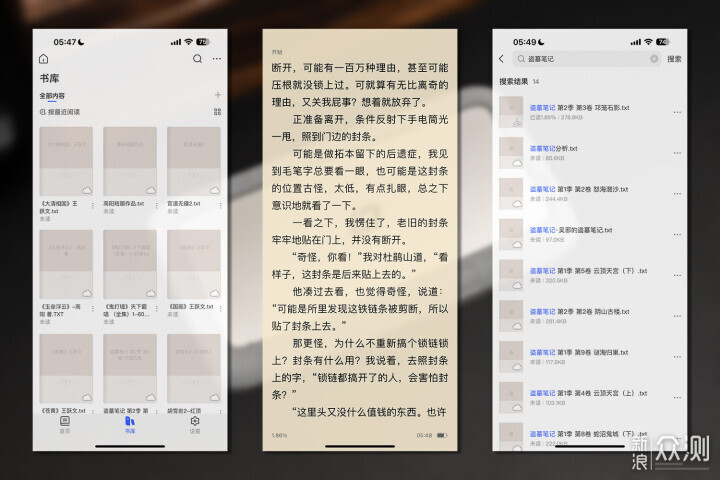Focus the 盗墓笔记 search field
Viewport: 720px width, 480px height.
click(x=586, y=59)
